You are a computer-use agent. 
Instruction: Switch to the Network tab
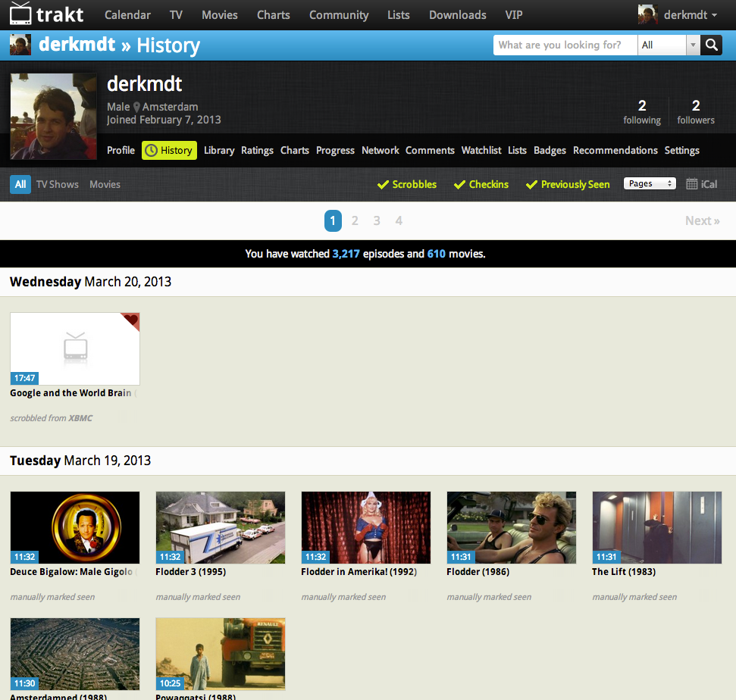tap(381, 150)
